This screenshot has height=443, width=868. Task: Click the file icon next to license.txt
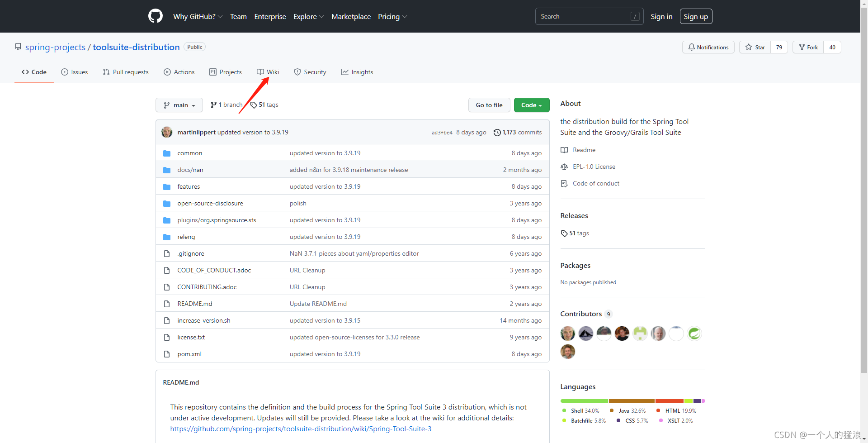point(167,338)
